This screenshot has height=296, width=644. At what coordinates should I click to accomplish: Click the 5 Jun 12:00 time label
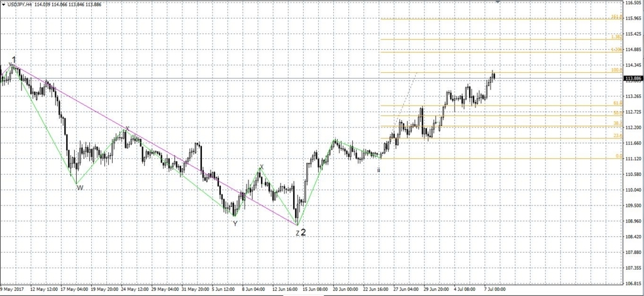pos(225,289)
